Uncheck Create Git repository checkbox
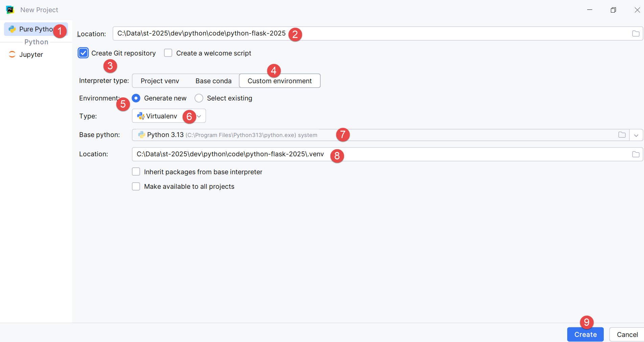The width and height of the screenshot is (644, 342). tap(83, 53)
